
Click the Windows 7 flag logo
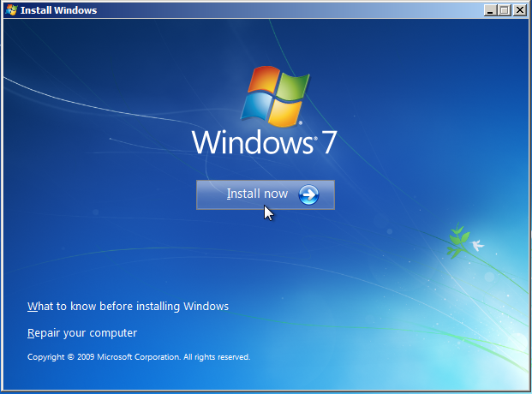pyautogui.click(x=275, y=96)
